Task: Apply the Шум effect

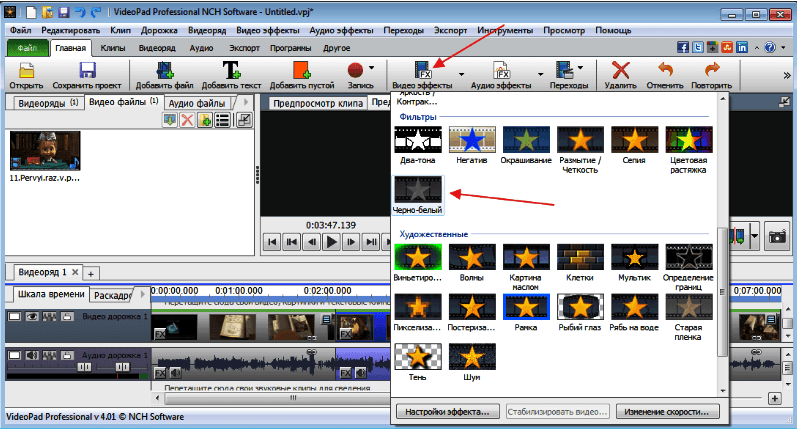Action: 472,362
